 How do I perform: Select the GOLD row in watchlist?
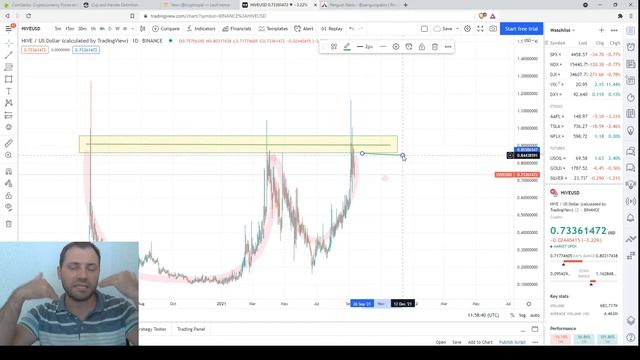point(584,168)
